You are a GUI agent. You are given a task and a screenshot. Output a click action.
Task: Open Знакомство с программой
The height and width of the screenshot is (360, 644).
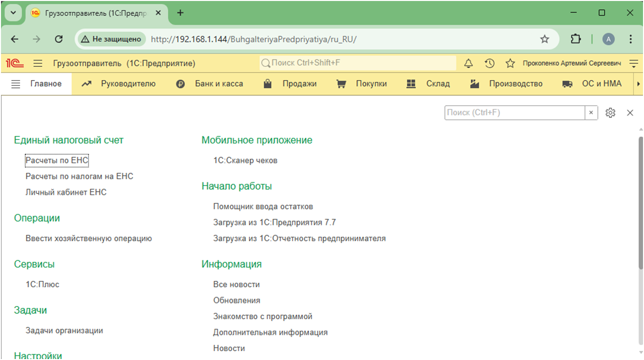263,317
